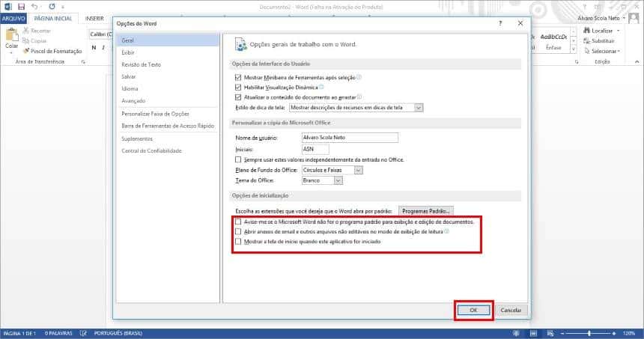Activate the Pincel de Formatação tool
This screenshot has width=644, height=339.
tap(52, 51)
